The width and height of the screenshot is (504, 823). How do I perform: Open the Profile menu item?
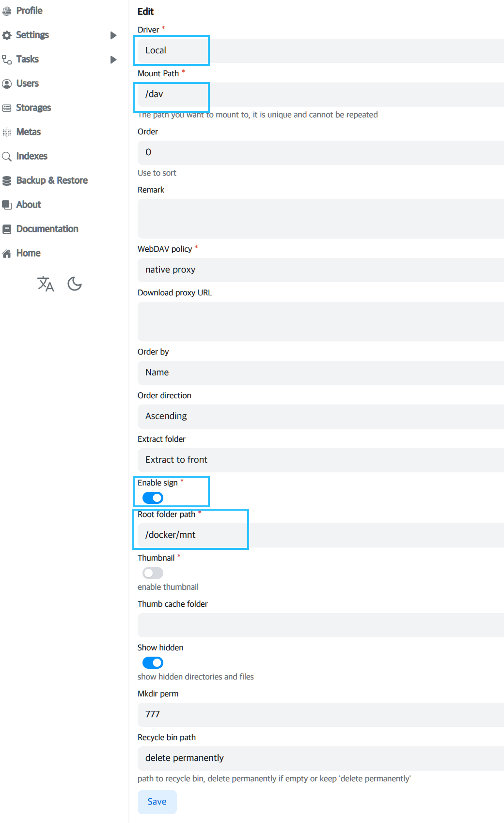(x=29, y=11)
